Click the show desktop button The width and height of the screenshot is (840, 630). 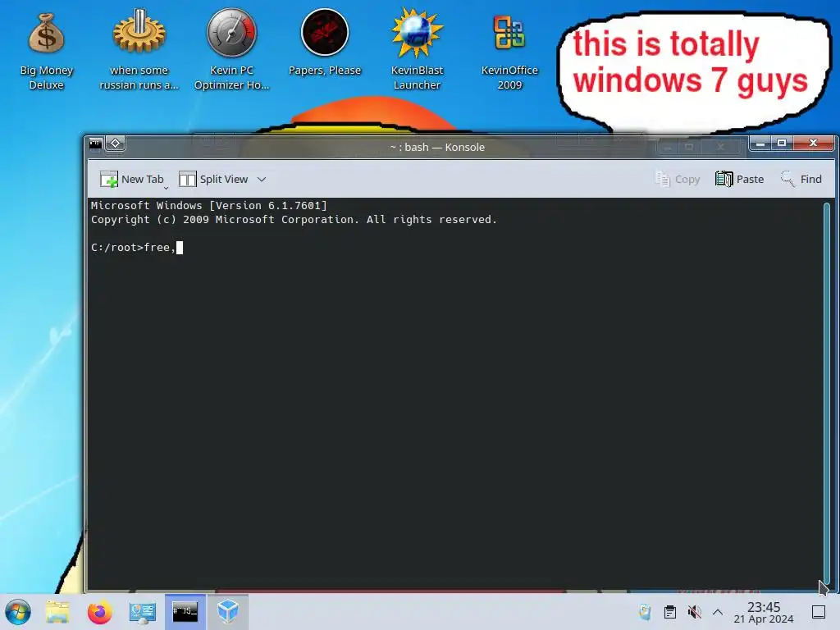(819, 612)
